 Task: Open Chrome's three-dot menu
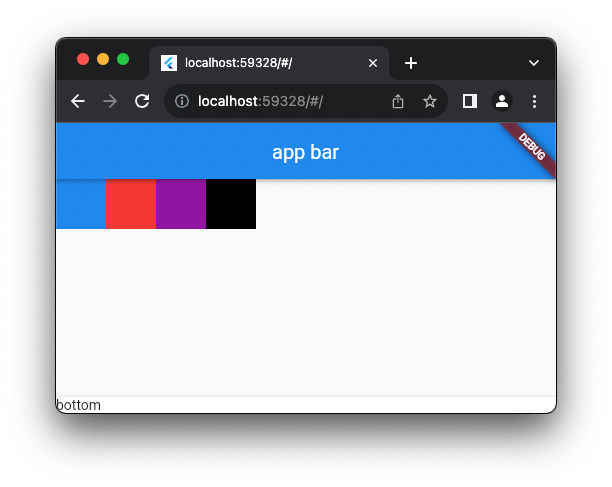(534, 101)
